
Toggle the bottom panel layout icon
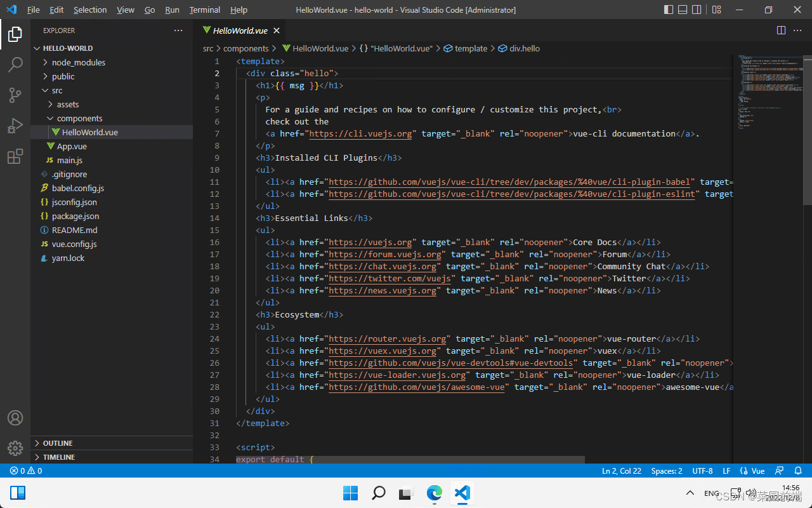pyautogui.click(x=683, y=10)
